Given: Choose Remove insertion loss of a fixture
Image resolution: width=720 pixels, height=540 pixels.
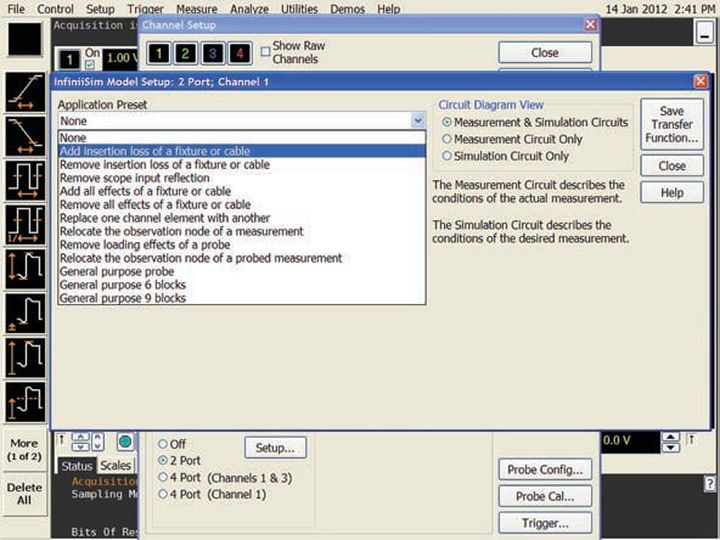Looking at the screenshot, I should point(242,164).
